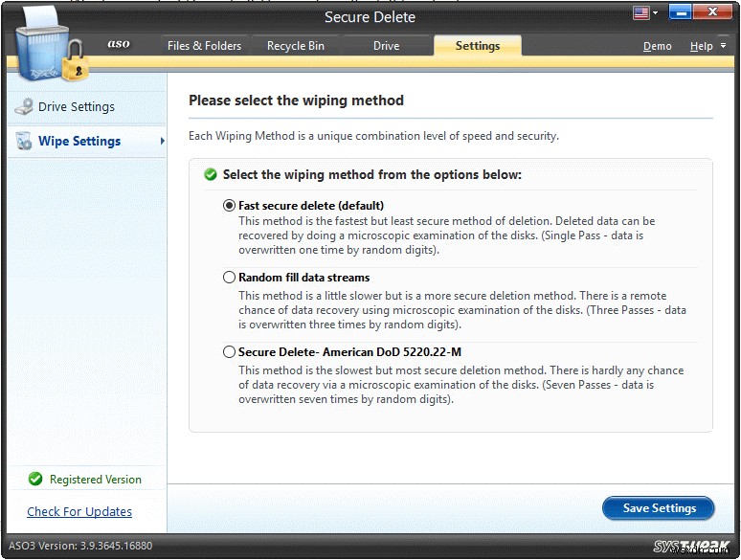Image resolution: width=741 pixels, height=560 pixels.
Task: Click the Fast secure delete description text
Action: (446, 235)
